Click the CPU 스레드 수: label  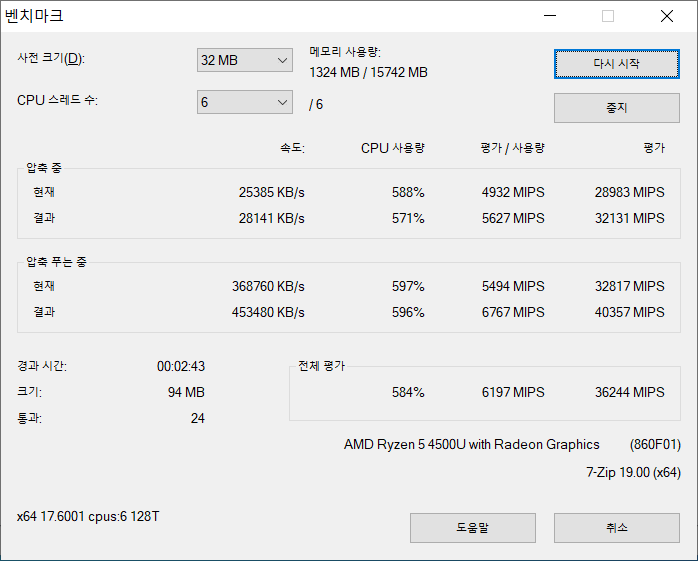(x=57, y=100)
